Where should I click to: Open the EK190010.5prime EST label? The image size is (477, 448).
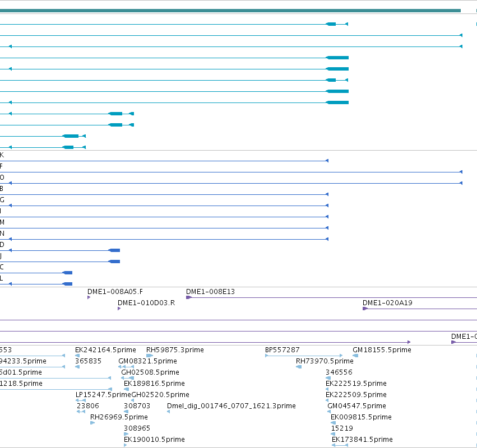point(154,440)
